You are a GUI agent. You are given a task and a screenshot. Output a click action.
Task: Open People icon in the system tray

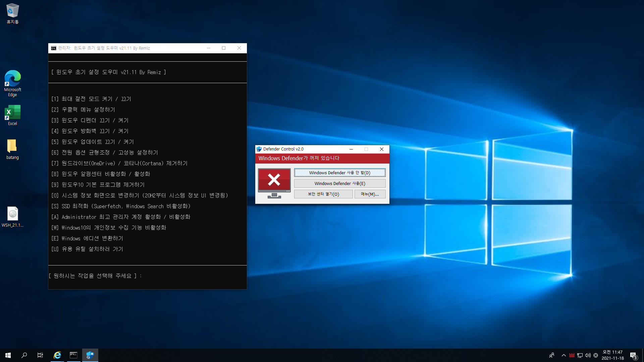tap(552, 355)
